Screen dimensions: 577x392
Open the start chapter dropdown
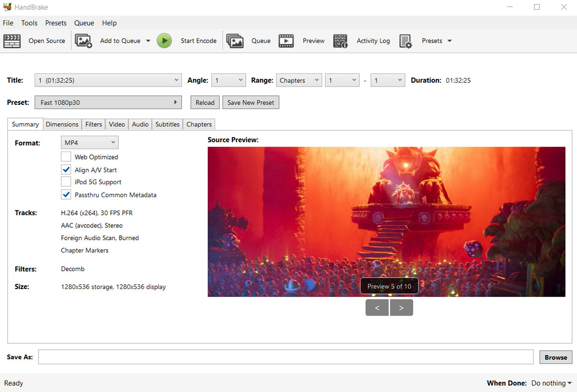click(x=342, y=80)
